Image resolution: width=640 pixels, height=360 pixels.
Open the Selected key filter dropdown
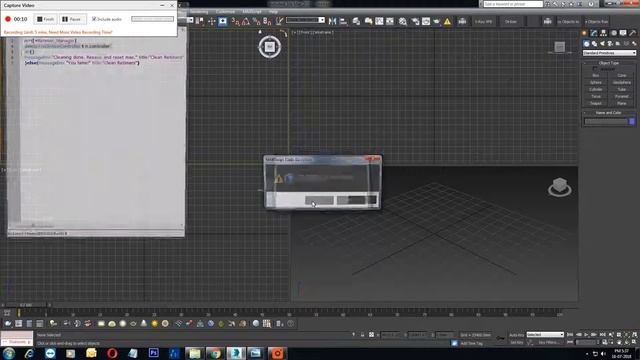[545, 335]
